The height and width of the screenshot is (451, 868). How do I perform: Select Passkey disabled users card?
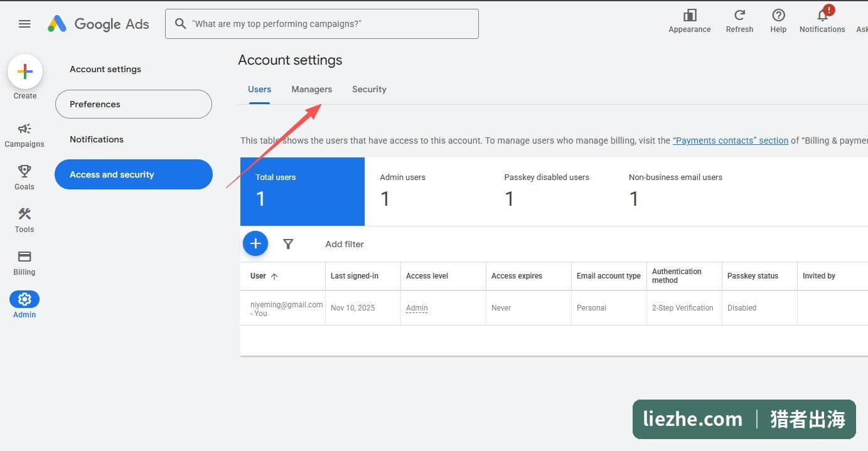click(x=551, y=191)
